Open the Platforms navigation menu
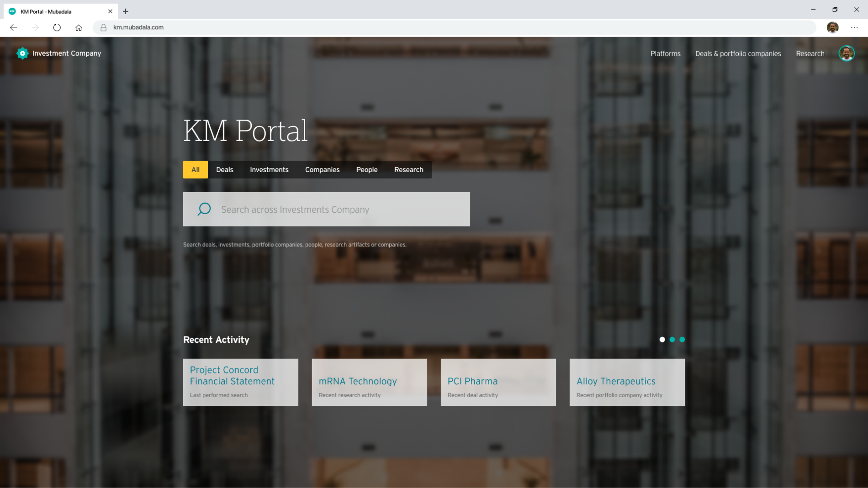868x488 pixels. click(665, 53)
